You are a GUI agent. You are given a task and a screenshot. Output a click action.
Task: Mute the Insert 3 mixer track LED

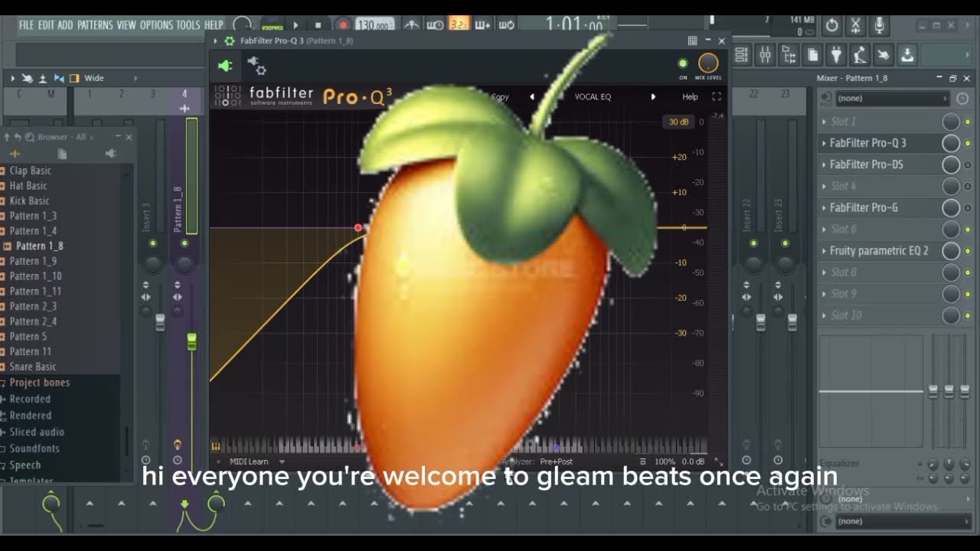click(x=152, y=243)
